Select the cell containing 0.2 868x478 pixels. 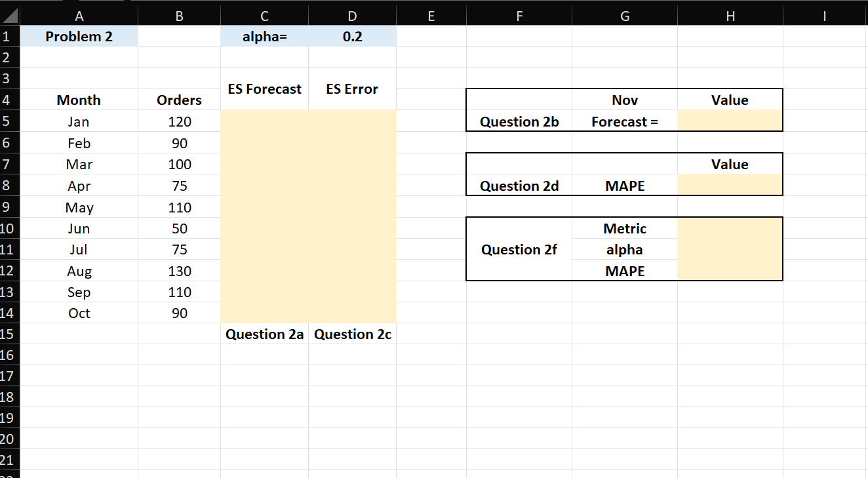[x=351, y=36]
